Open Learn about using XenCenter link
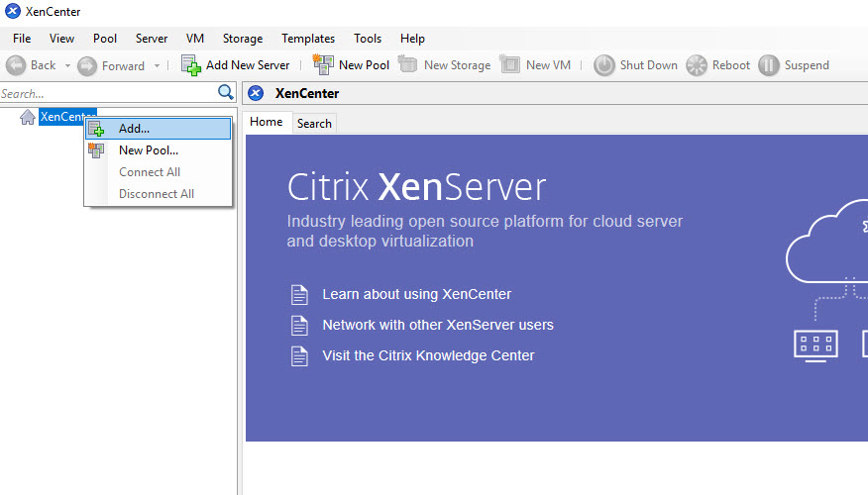The image size is (868, 495). pos(416,294)
